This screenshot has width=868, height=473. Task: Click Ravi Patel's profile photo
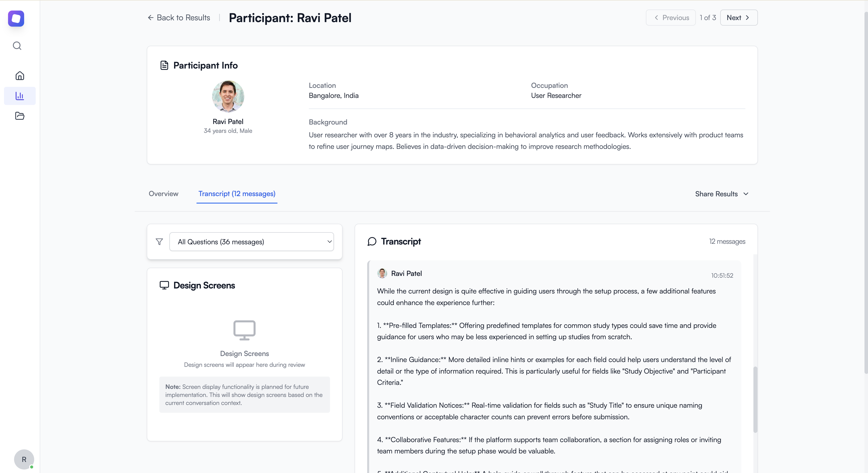point(228,96)
